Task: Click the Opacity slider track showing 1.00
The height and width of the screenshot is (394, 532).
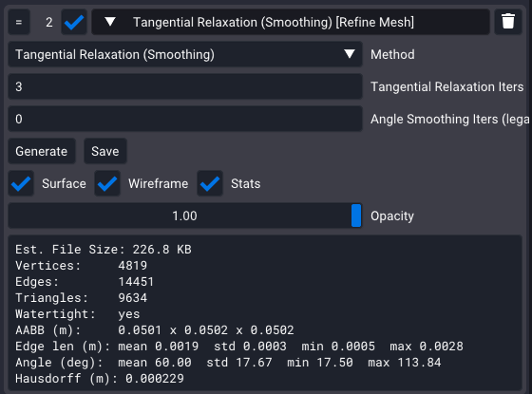Action: pyautogui.click(x=185, y=216)
